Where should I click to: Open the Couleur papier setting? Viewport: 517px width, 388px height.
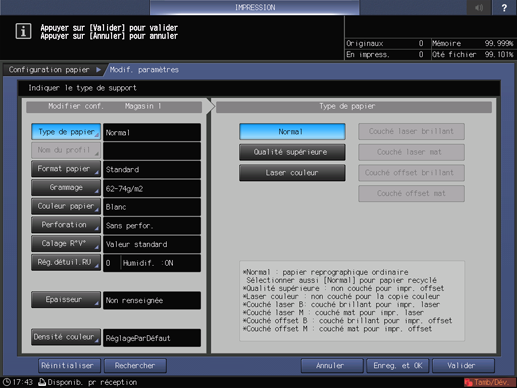point(66,206)
